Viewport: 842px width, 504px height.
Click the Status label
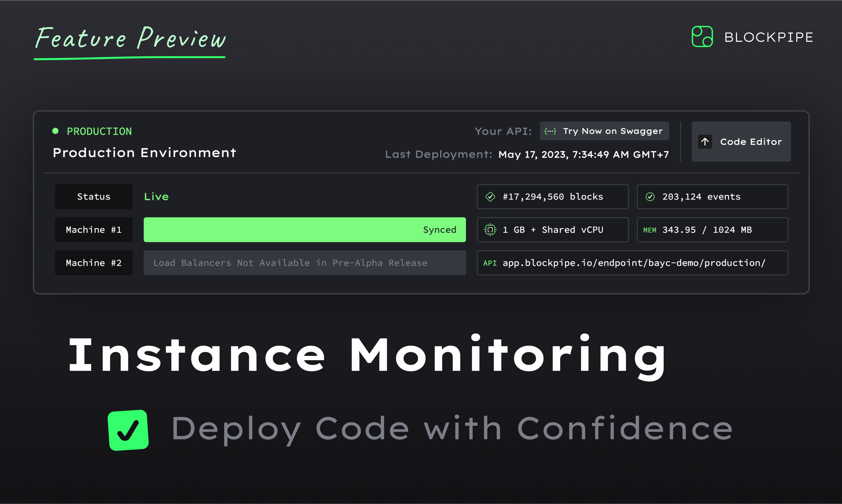coord(94,196)
